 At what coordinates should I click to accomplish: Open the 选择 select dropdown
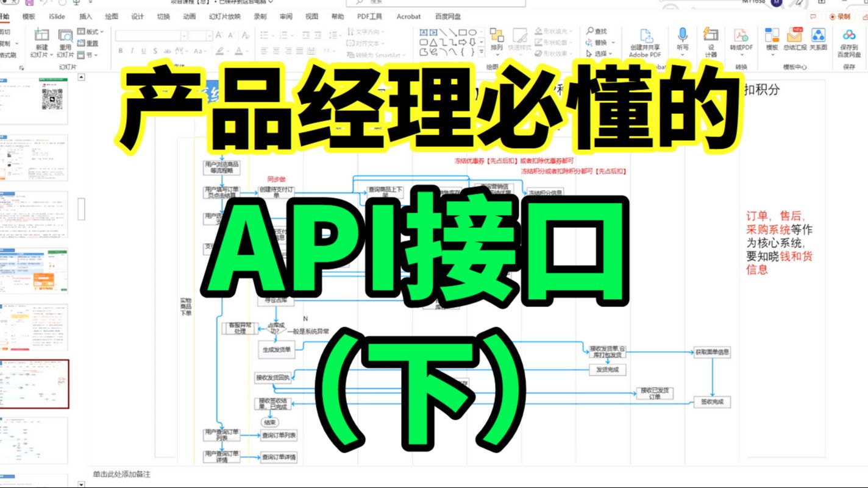tap(599, 54)
